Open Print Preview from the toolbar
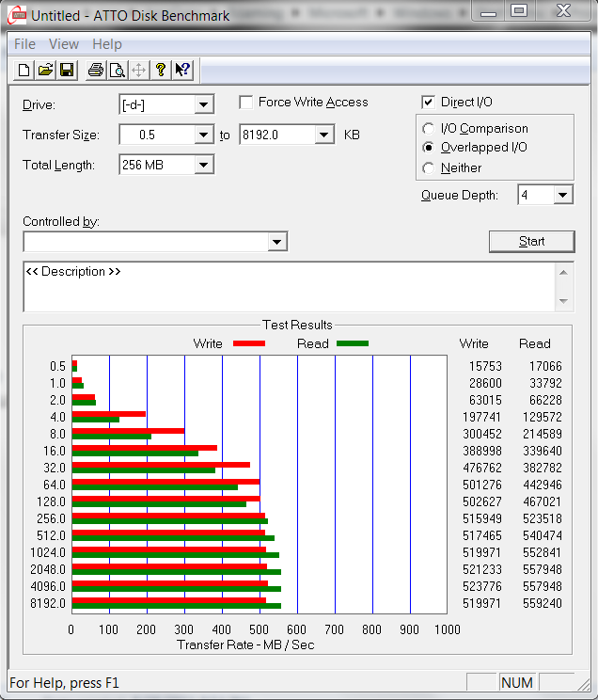This screenshot has width=598, height=700. point(117,70)
